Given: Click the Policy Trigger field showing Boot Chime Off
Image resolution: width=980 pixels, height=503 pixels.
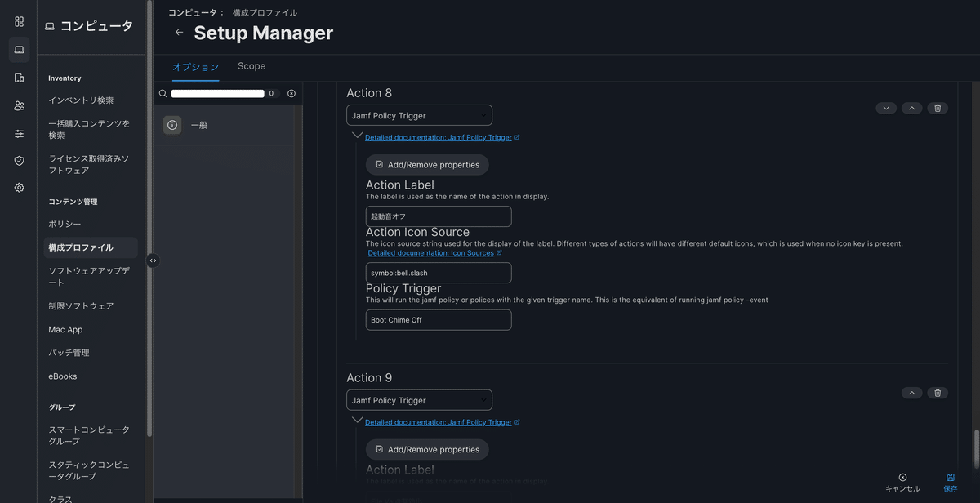Looking at the screenshot, I should 438,319.
